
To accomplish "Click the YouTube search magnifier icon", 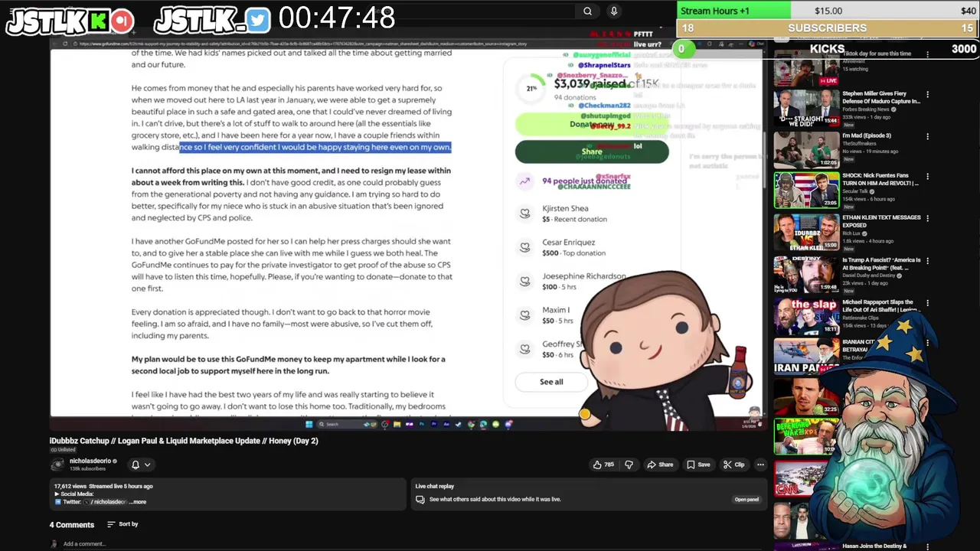I will (587, 11).
